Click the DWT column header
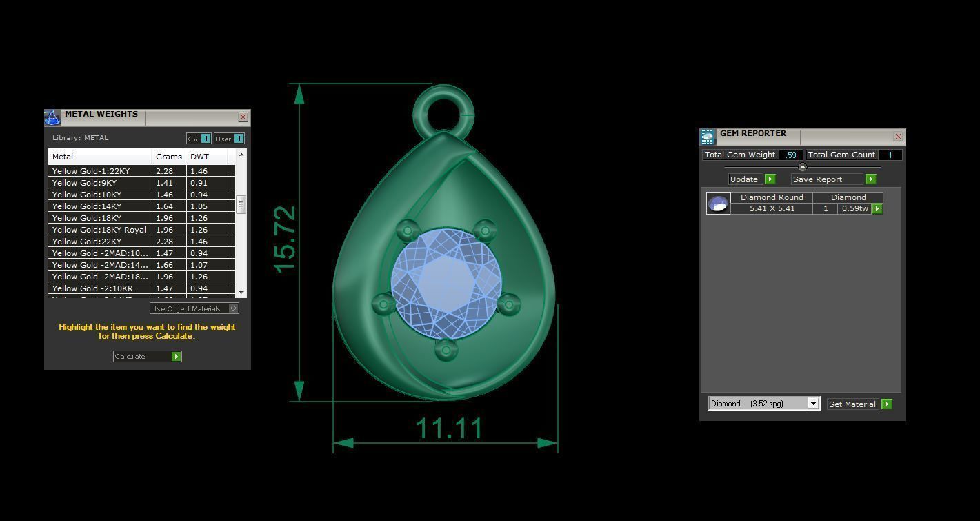 tap(207, 157)
